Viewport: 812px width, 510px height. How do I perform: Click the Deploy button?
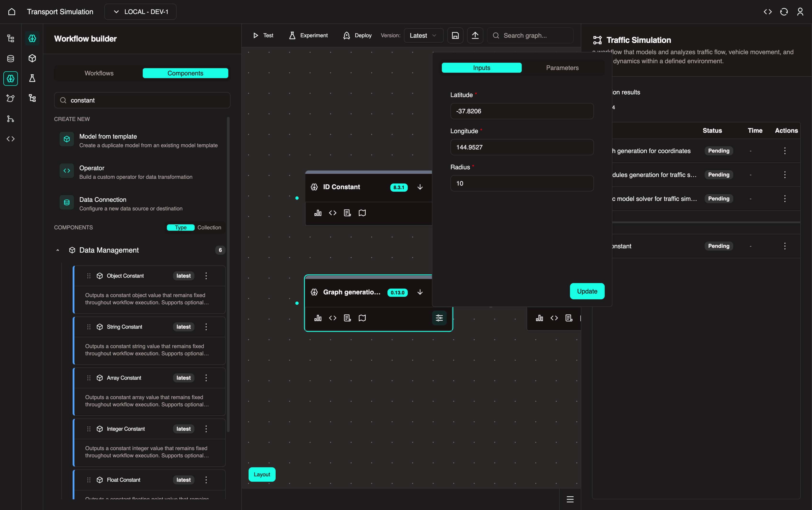tap(357, 35)
